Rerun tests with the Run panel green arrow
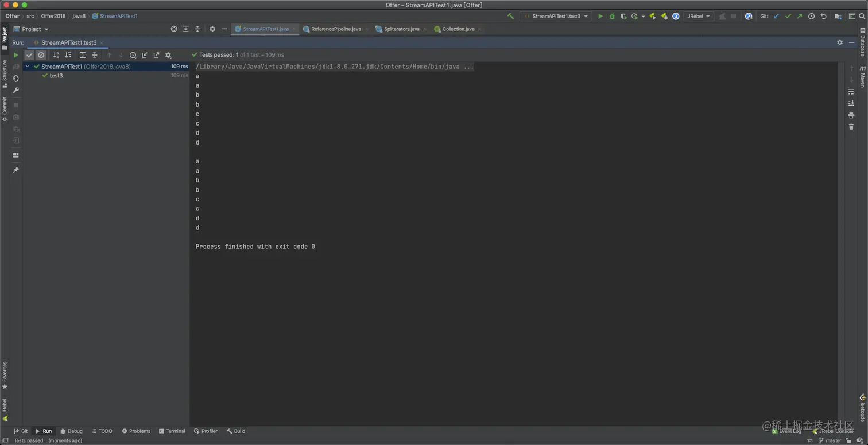The image size is (868, 445). point(16,55)
